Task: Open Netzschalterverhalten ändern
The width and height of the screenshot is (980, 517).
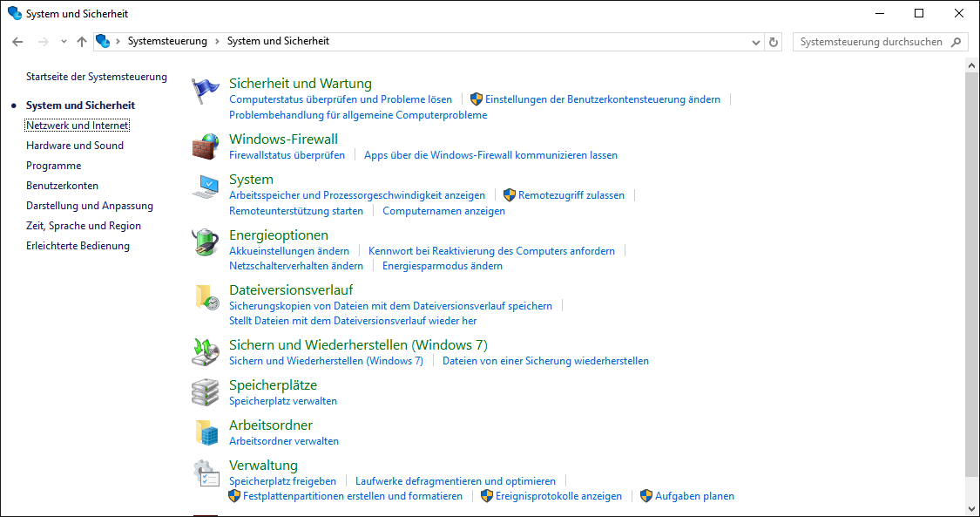Action: pyautogui.click(x=296, y=266)
